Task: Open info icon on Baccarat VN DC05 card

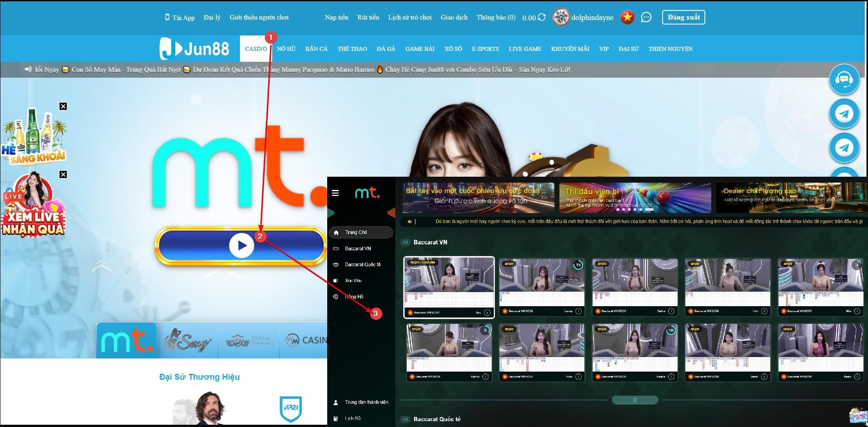Action: coord(857,311)
